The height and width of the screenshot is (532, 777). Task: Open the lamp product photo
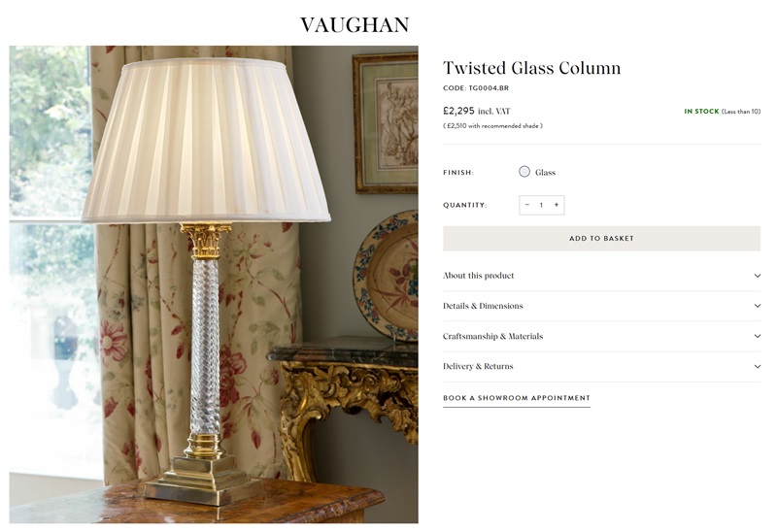point(214,284)
